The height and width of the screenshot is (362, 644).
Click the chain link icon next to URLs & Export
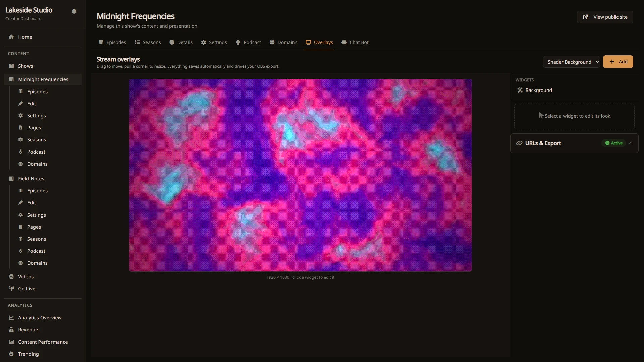519,143
